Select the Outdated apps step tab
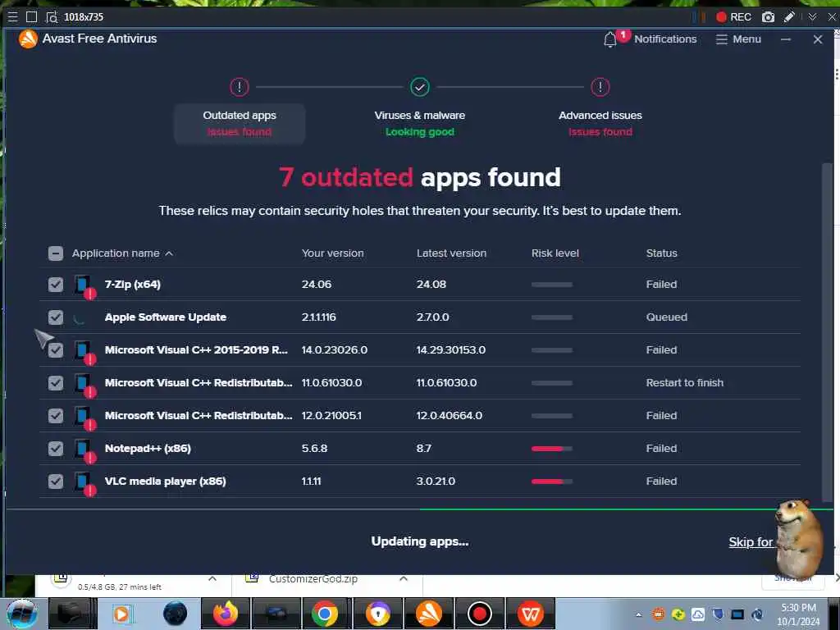Viewport: 840px width, 630px height. 240,124
